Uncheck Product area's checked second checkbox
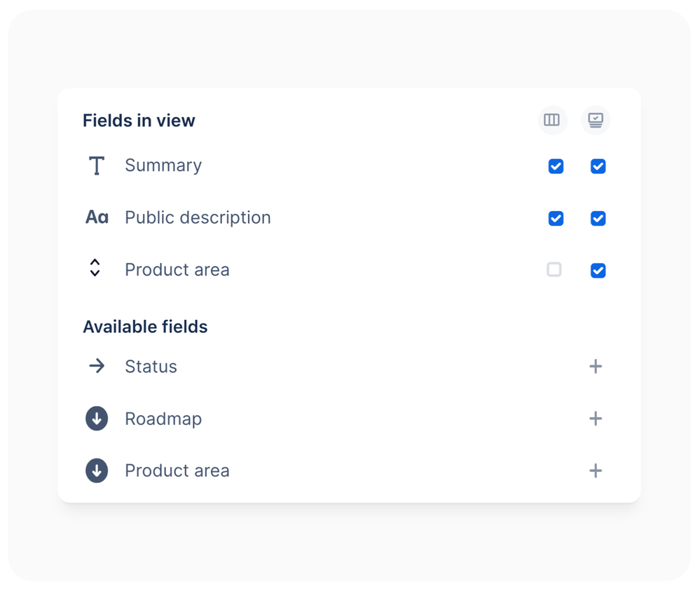The height and width of the screenshot is (596, 700). 598,271
